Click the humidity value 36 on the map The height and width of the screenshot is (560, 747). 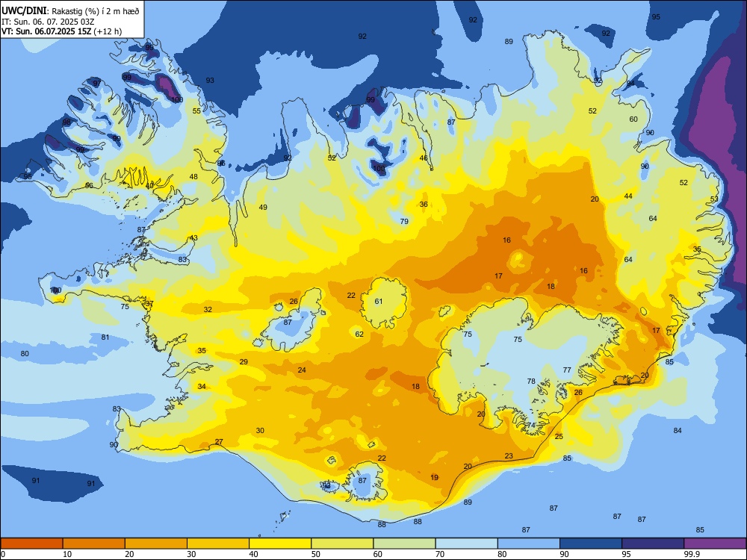click(x=424, y=205)
